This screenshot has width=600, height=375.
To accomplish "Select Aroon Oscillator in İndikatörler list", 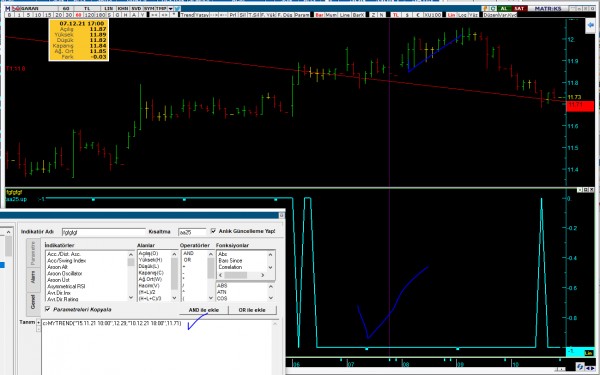I will click(x=65, y=274).
